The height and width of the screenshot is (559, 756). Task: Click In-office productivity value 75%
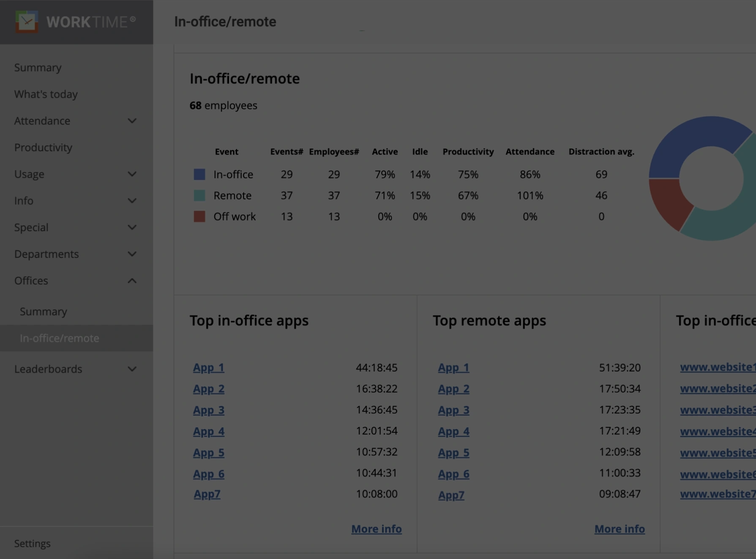point(468,174)
